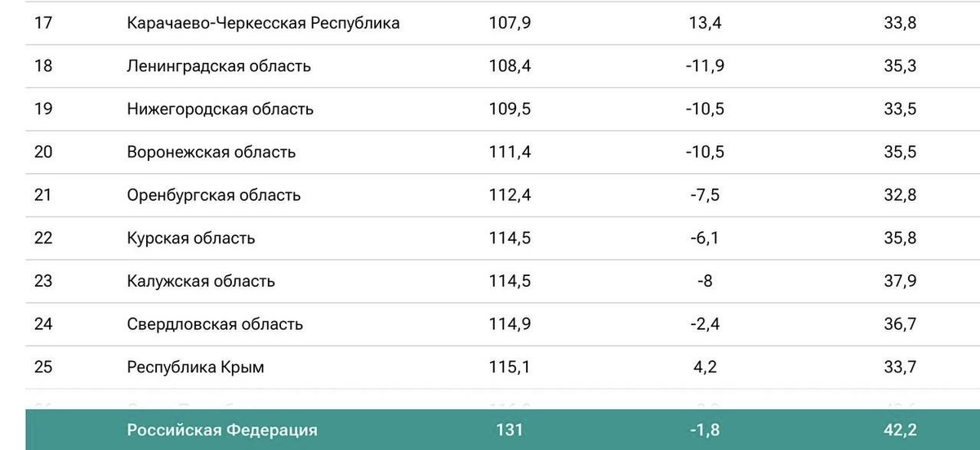980x450 pixels.
Task: Select the 13,4 change value
Action: 705,23
